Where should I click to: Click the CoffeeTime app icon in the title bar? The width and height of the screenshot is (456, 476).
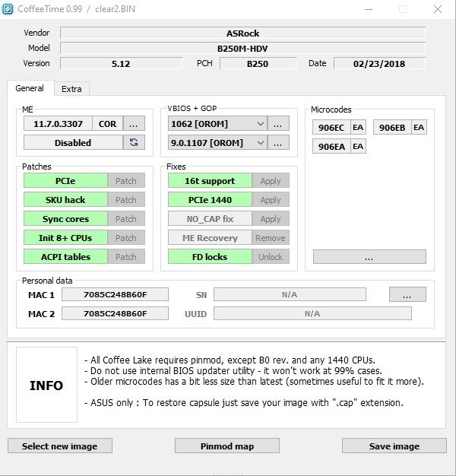(8, 9)
